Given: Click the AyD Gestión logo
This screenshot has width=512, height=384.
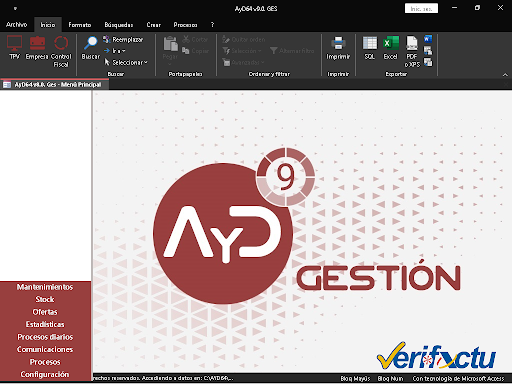Looking at the screenshot, I should click(x=307, y=227).
